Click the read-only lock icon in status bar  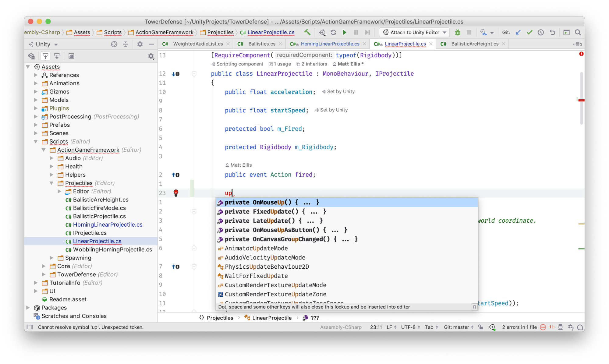(481, 327)
